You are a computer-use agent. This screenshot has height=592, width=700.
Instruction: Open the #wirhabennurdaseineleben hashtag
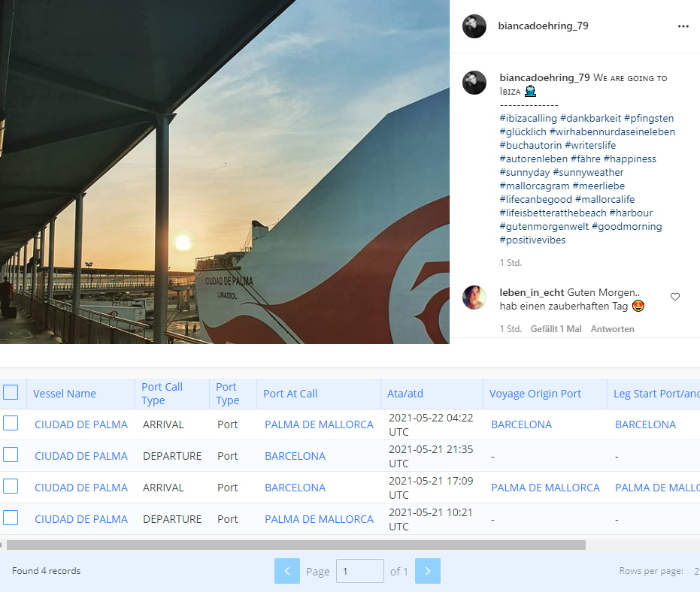point(612,131)
